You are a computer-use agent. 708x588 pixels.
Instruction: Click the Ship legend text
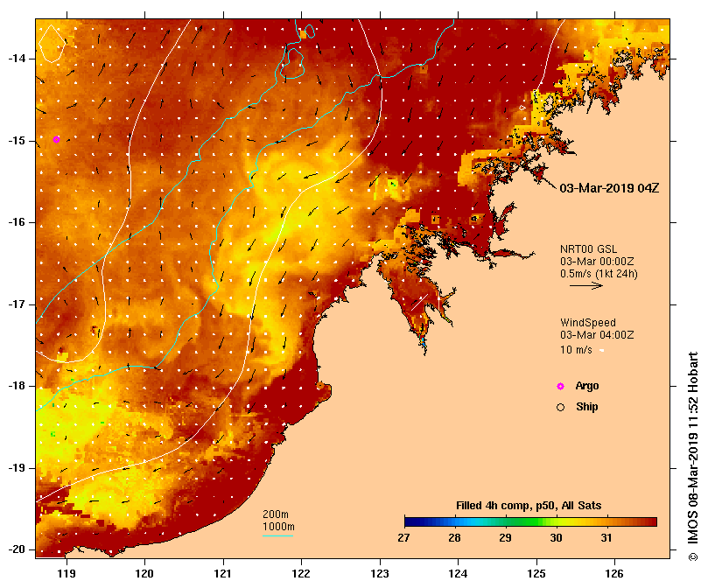click(x=587, y=407)
